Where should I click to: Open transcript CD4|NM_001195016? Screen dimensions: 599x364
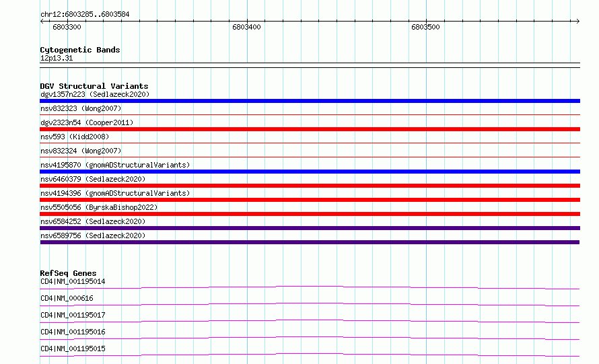click(x=73, y=332)
